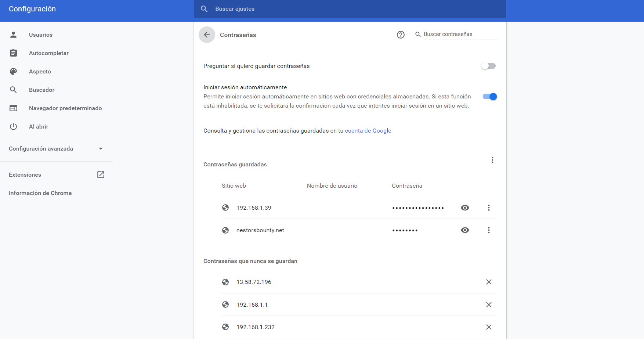Expand Configuración avanzada section
This screenshot has height=339, width=644.
(x=56, y=149)
